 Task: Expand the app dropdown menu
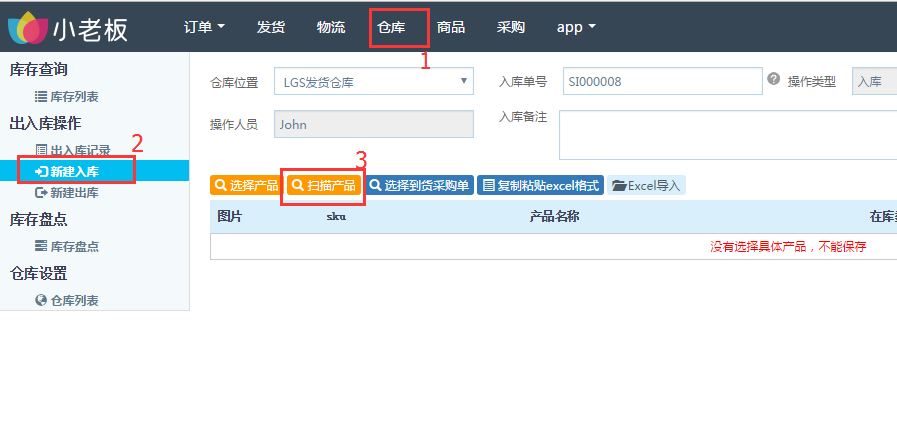576,27
